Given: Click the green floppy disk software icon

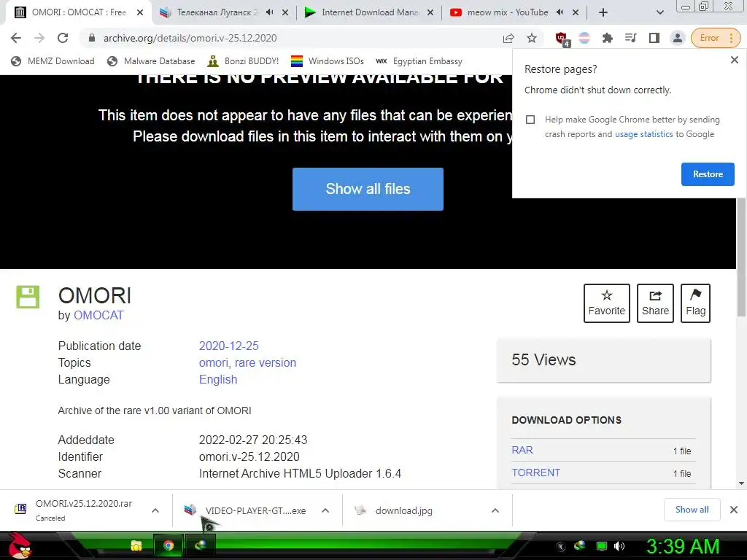Looking at the screenshot, I should 28,297.
